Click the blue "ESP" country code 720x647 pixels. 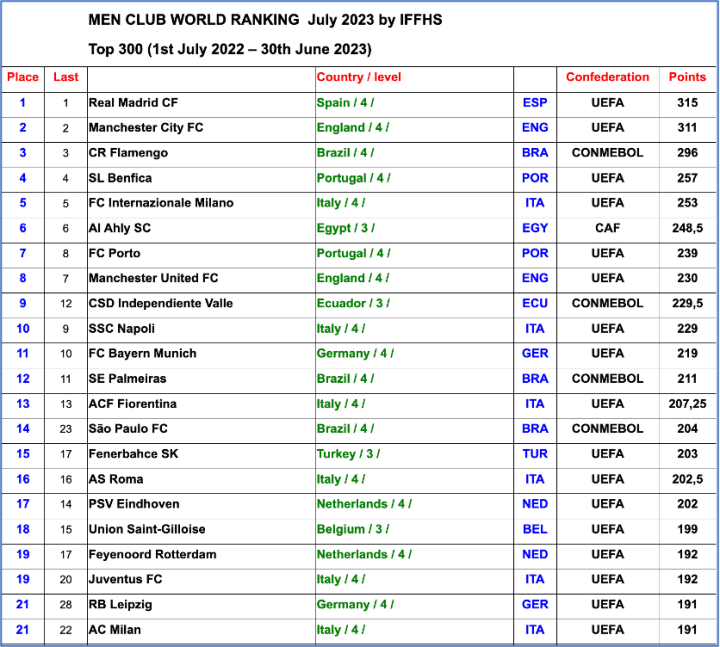pos(535,102)
